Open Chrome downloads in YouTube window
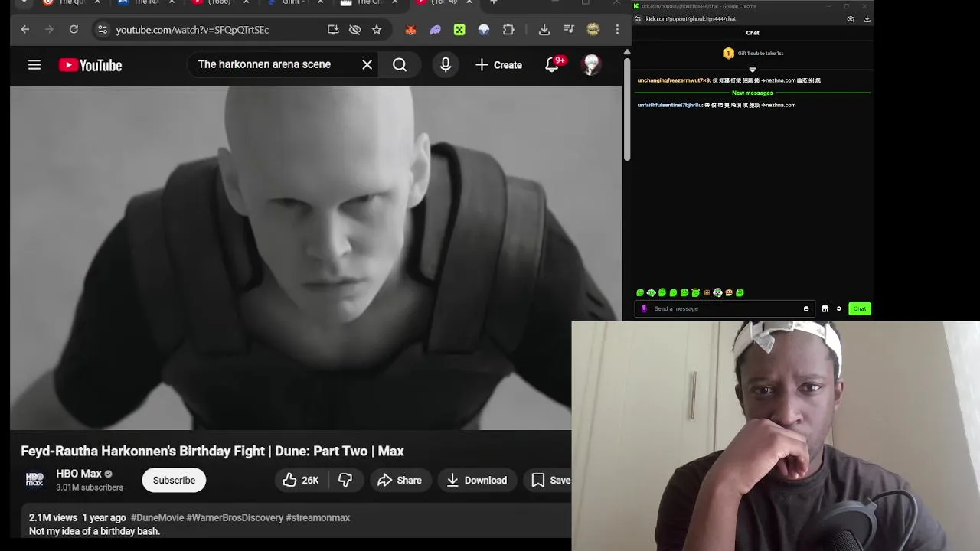The height and width of the screenshot is (551, 980). click(544, 30)
